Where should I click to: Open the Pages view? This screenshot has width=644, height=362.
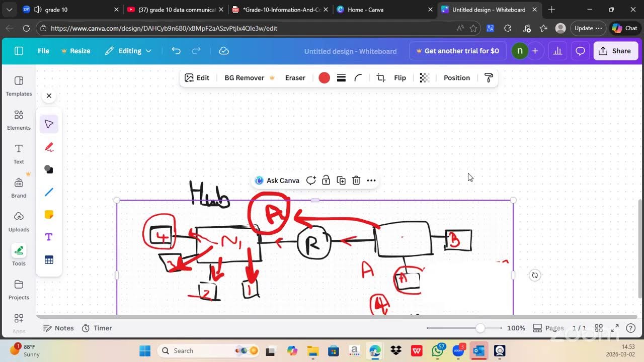click(549, 328)
